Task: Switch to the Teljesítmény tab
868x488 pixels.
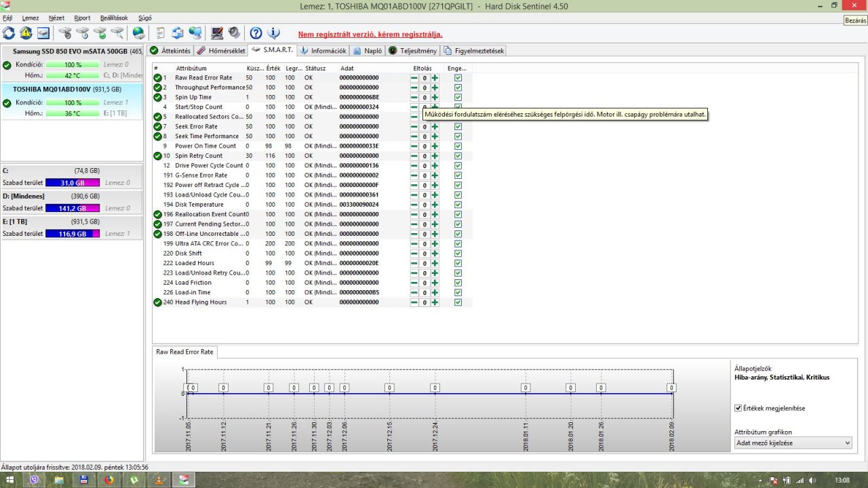Action: 412,51
